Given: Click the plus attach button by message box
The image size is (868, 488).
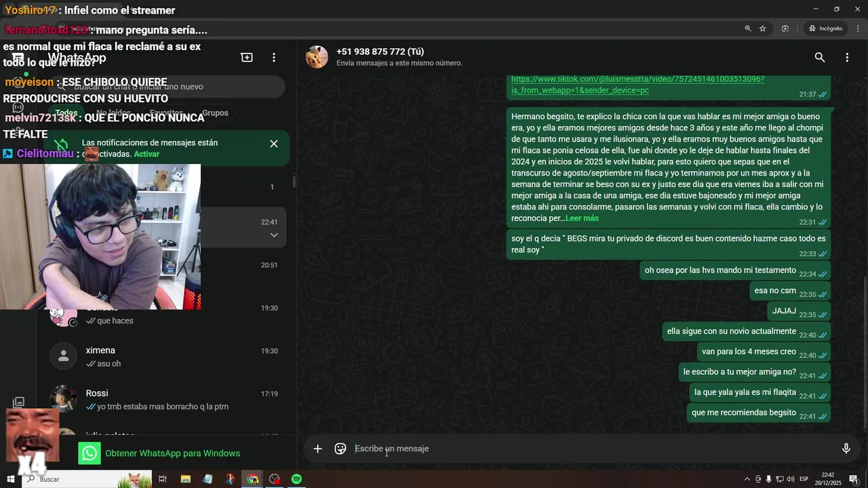Looking at the screenshot, I should pyautogui.click(x=317, y=449).
